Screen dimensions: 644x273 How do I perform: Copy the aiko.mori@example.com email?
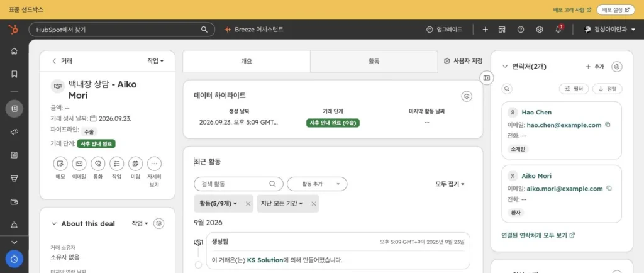pos(609,189)
